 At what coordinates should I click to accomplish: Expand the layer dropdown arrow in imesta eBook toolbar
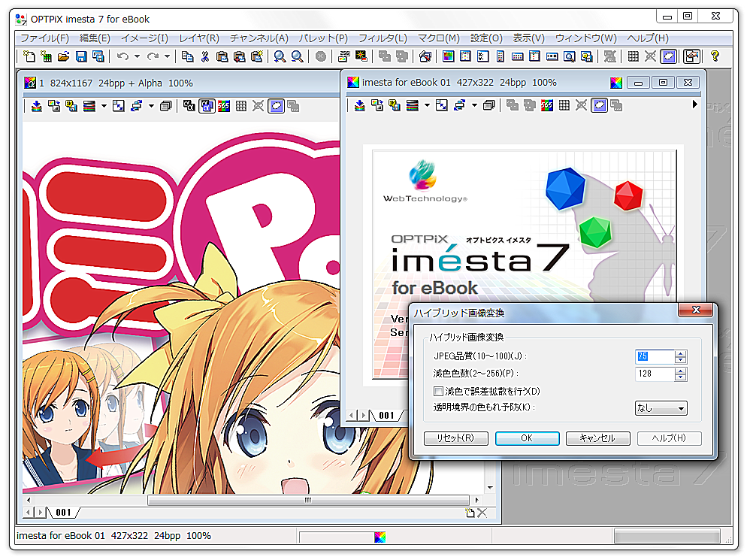427,105
